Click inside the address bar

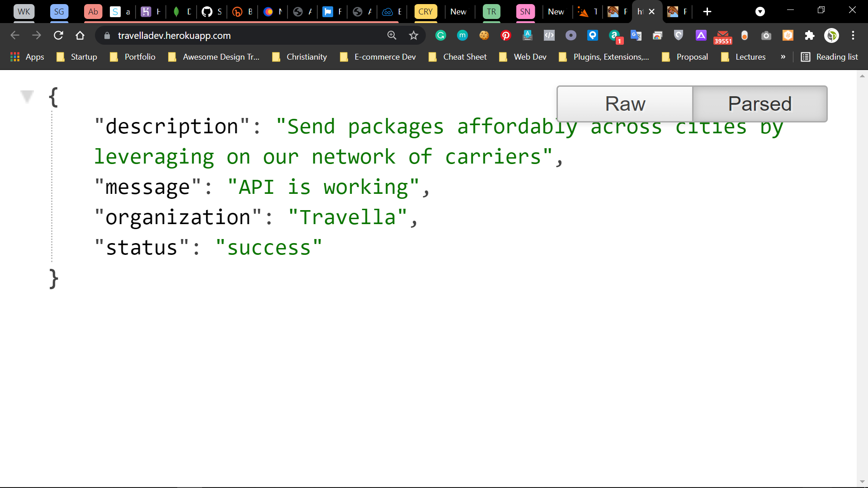[x=226, y=35]
